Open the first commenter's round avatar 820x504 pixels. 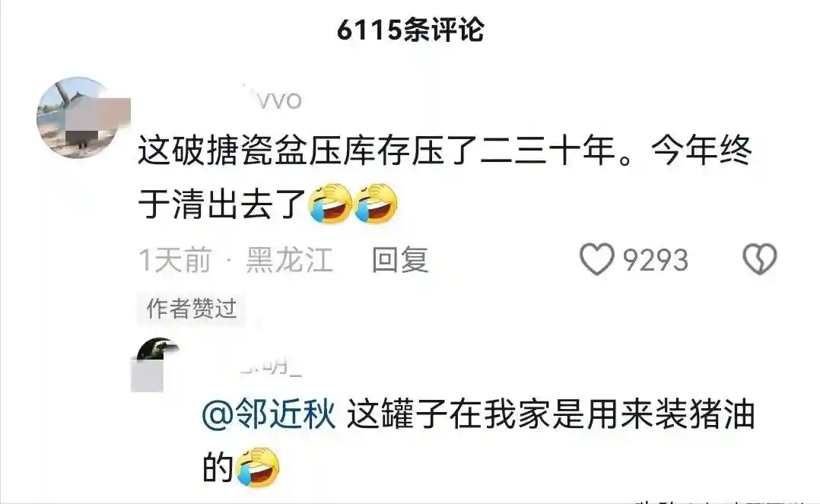pos(78,118)
